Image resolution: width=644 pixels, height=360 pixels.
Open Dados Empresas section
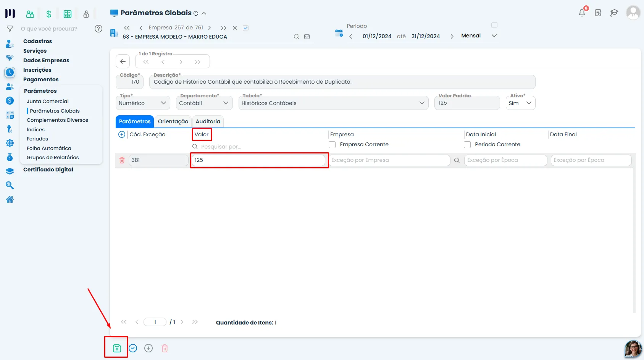pyautogui.click(x=46, y=60)
